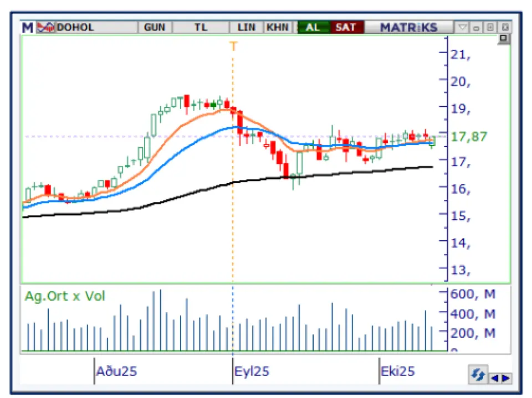
Task: Select the Ag.Ort x Vol indicator label
Action: click(64, 296)
